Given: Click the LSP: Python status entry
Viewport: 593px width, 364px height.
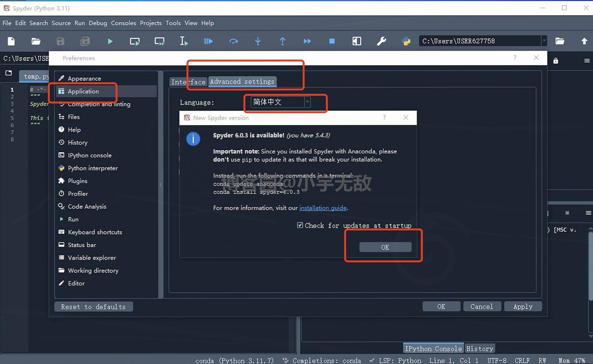Looking at the screenshot, I should pyautogui.click(x=395, y=361).
